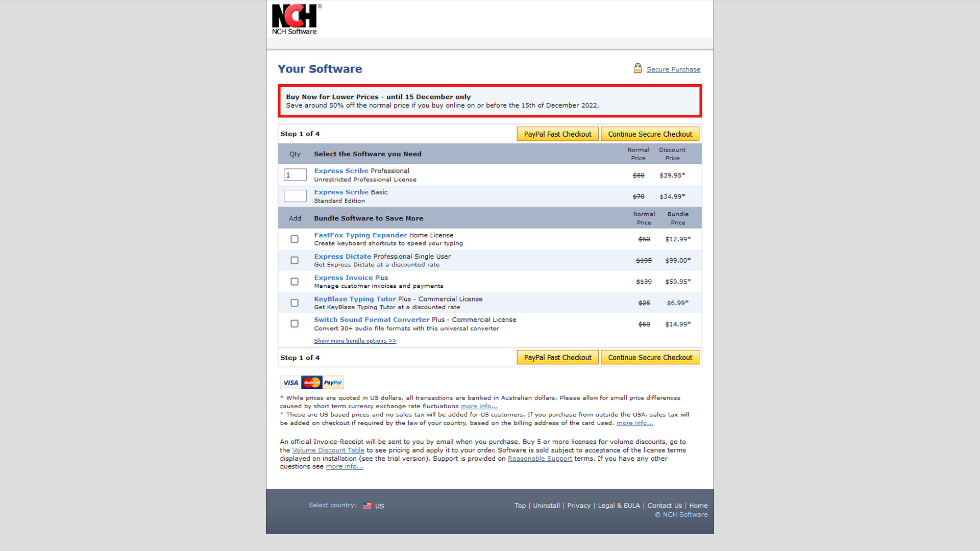Screen dimensions: 980x551
Task: Go to Home in the footer
Action: [x=698, y=506]
